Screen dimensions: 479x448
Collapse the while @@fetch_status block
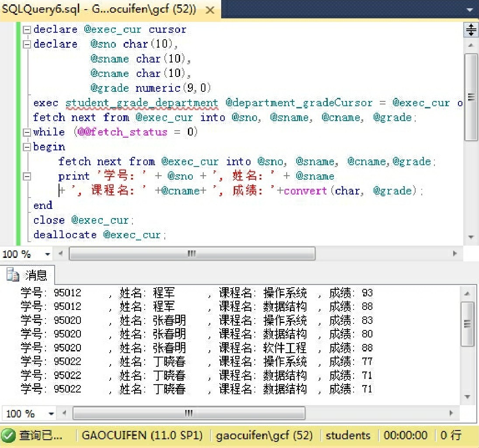coord(27,132)
